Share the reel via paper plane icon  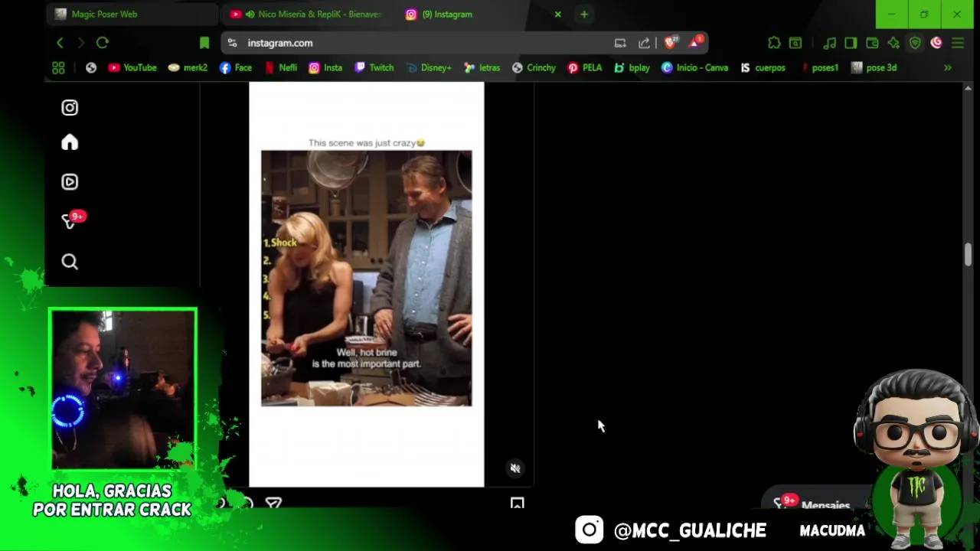click(273, 503)
